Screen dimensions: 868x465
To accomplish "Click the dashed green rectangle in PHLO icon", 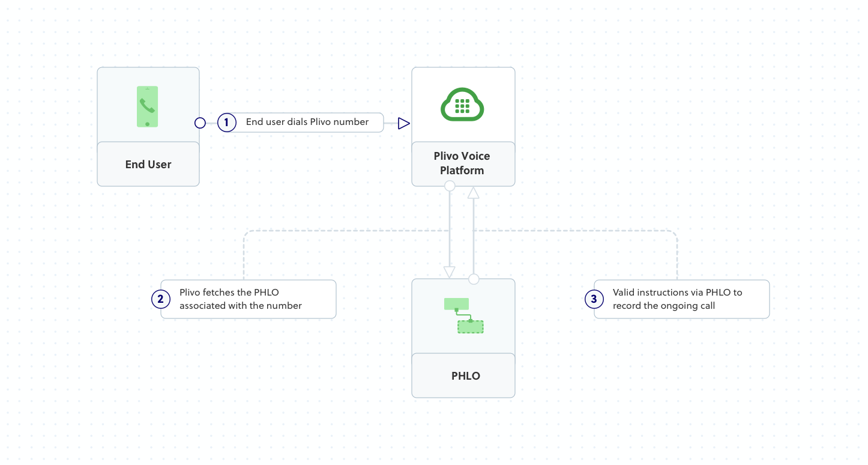I will point(470,327).
